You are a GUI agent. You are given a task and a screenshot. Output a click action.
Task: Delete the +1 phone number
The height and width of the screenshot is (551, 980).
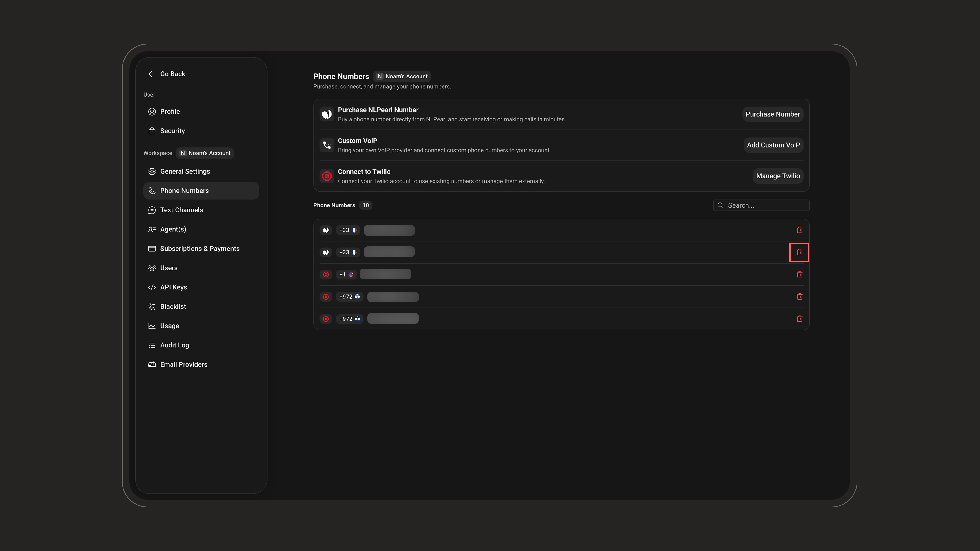tap(799, 275)
